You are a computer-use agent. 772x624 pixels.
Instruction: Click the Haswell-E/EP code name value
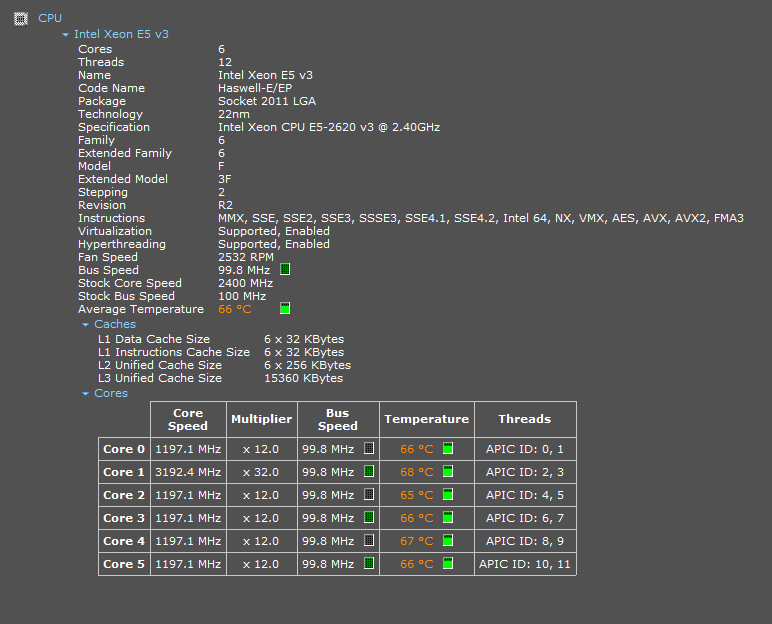pos(255,88)
